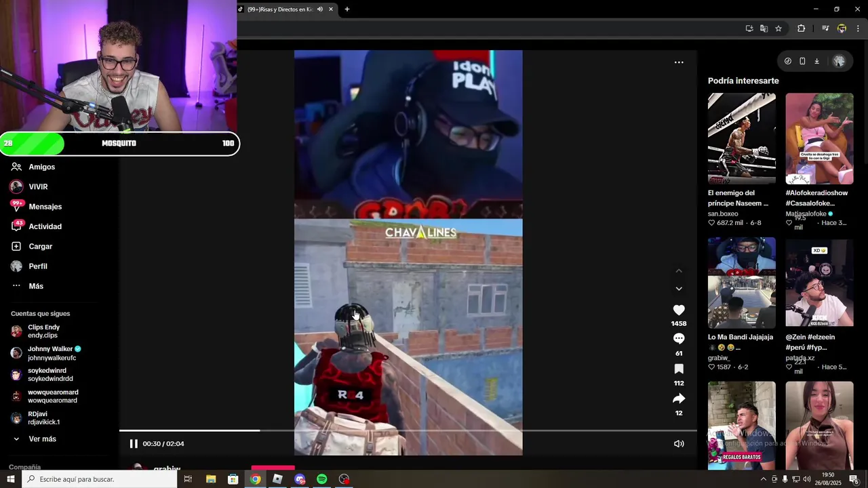Open Chrome's three-dot menu
This screenshot has height=488, width=868.
click(858, 28)
